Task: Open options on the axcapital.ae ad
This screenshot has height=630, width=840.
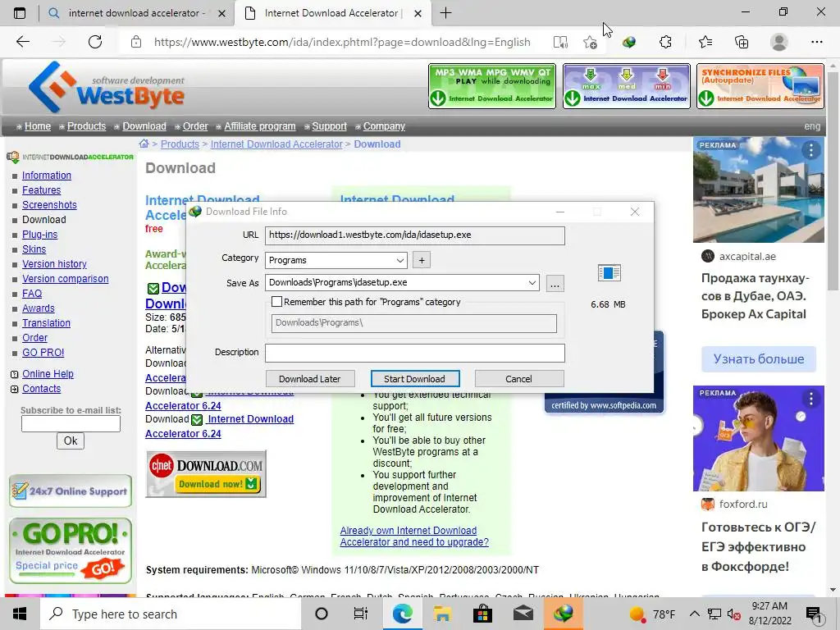Action: [x=811, y=151]
